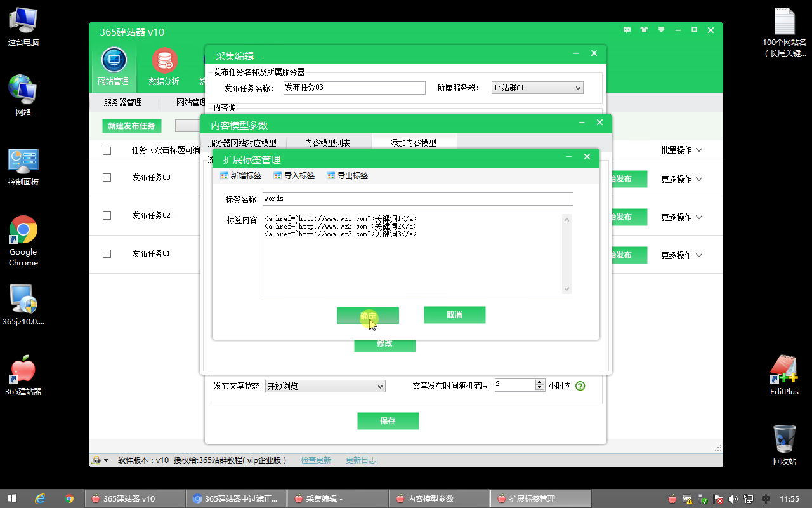Open Google Chrome desktop shortcut
Viewport: 812px width, 508px height.
pos(23,241)
